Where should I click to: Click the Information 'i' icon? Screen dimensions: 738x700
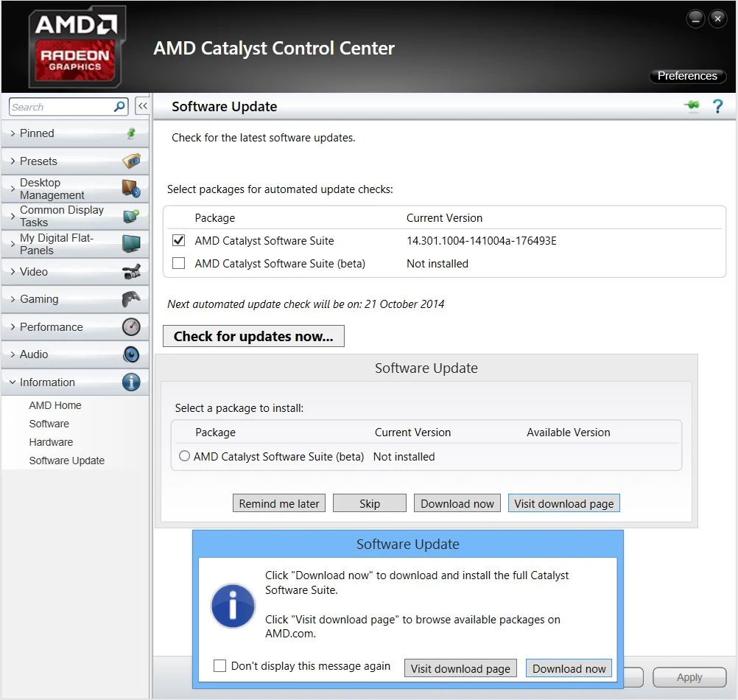pyautogui.click(x=131, y=382)
